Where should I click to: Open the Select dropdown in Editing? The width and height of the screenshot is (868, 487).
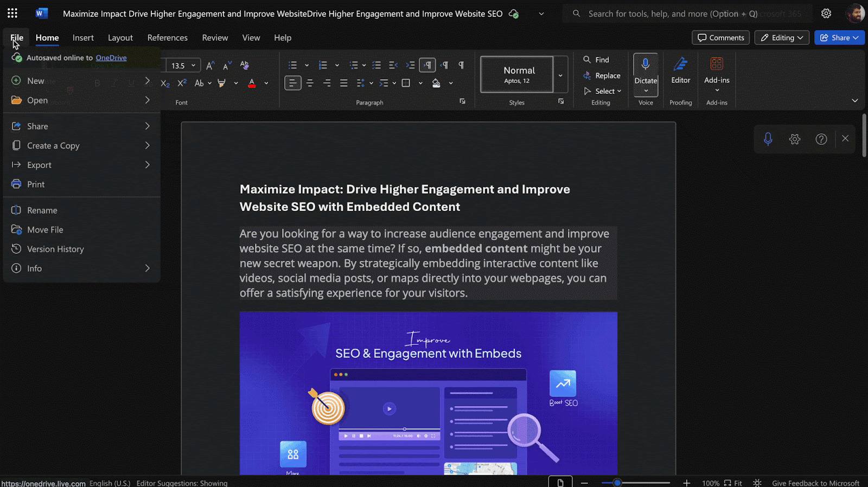click(602, 91)
